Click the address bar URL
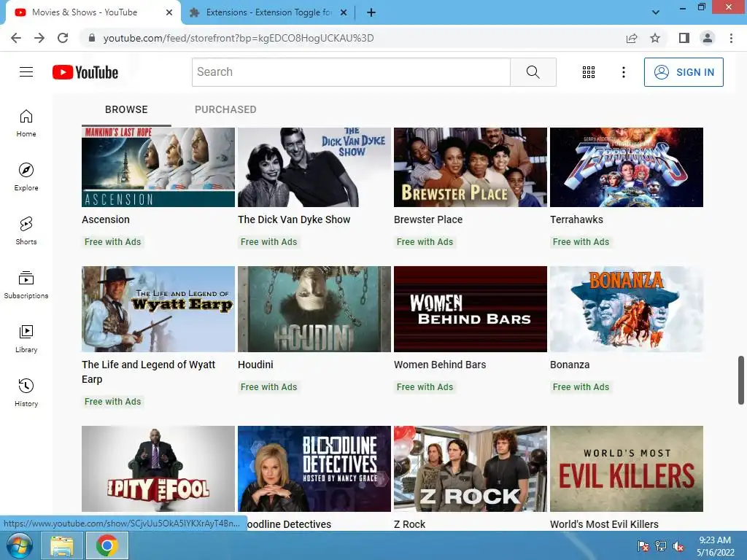Image resolution: width=747 pixels, height=560 pixels. point(239,38)
